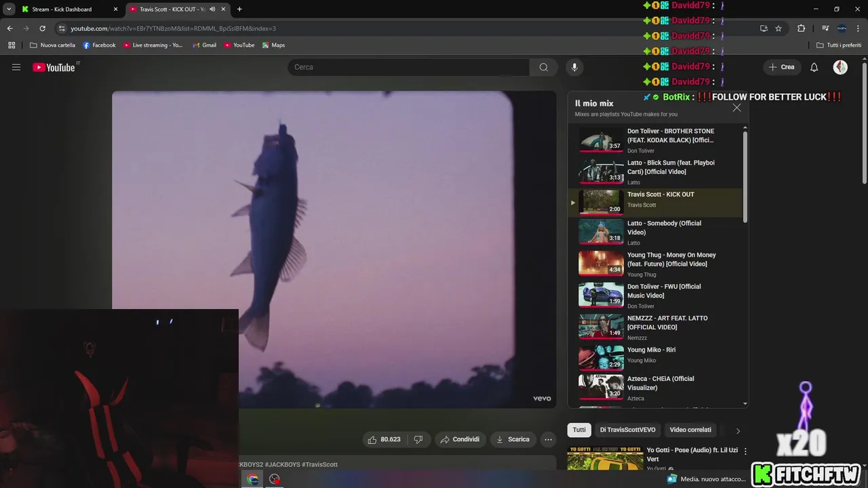
Task: Click the Cerca search field
Action: (x=408, y=67)
